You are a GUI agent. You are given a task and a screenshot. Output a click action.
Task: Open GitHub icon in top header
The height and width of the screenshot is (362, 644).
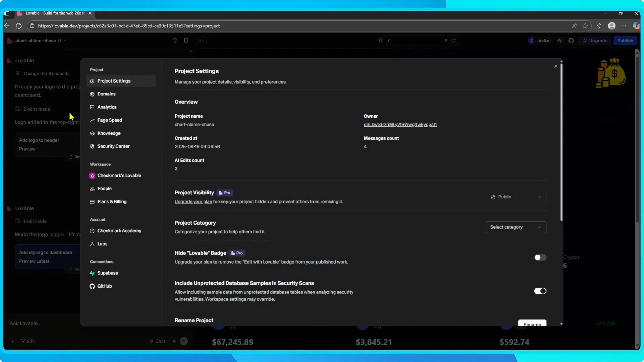[x=571, y=40]
